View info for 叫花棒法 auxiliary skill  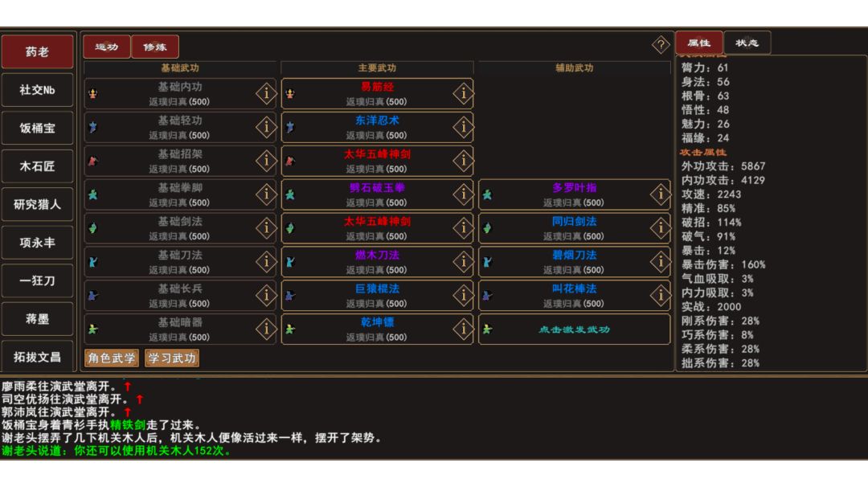tap(660, 296)
